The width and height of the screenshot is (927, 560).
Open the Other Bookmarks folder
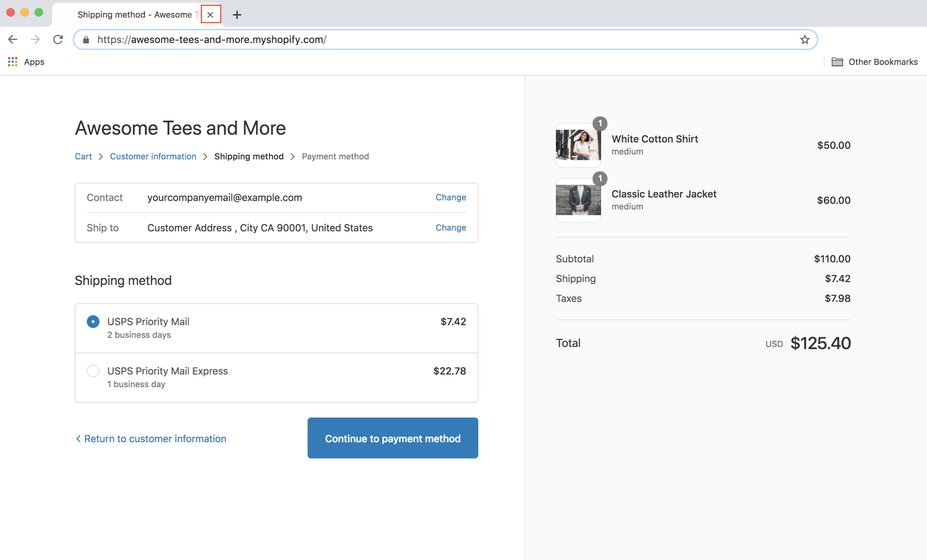874,62
